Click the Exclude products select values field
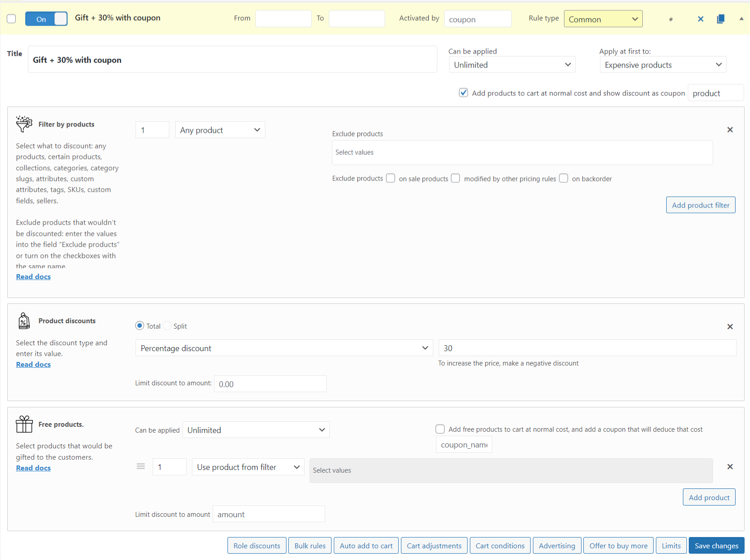Image resolution: width=750 pixels, height=560 pixels. [x=522, y=152]
